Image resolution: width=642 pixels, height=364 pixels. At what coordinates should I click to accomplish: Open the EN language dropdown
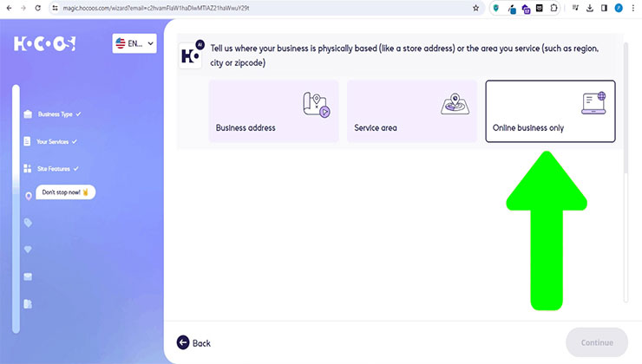[x=134, y=43]
